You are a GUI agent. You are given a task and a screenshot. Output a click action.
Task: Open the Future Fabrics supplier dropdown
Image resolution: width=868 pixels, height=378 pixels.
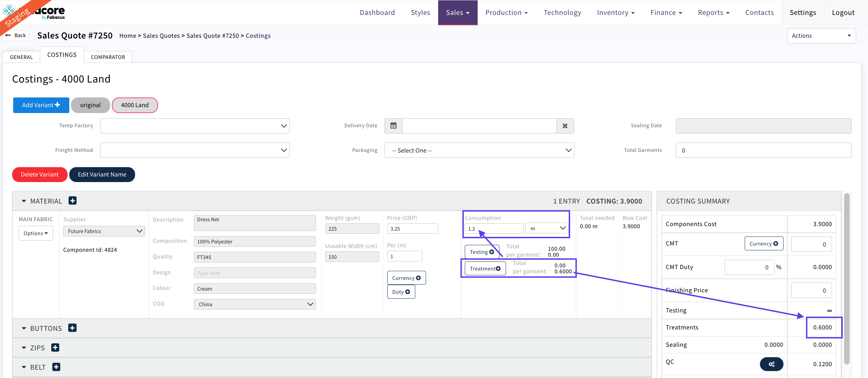point(104,231)
